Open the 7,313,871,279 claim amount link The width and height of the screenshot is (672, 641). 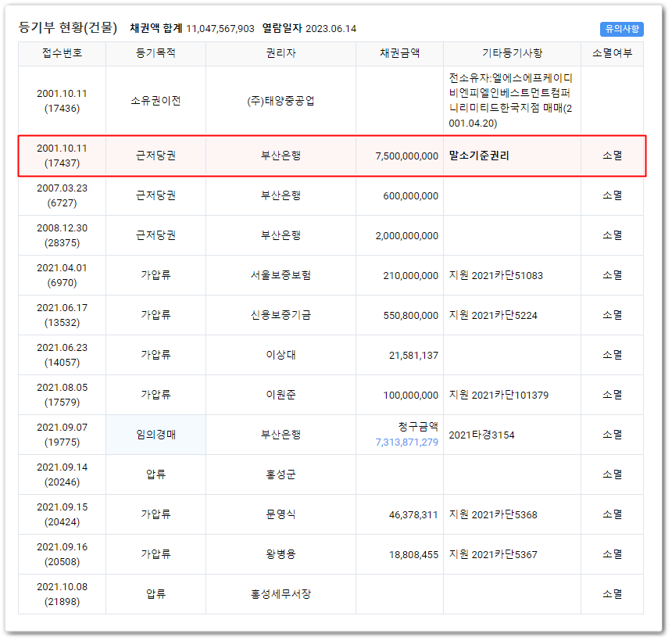pos(406,442)
